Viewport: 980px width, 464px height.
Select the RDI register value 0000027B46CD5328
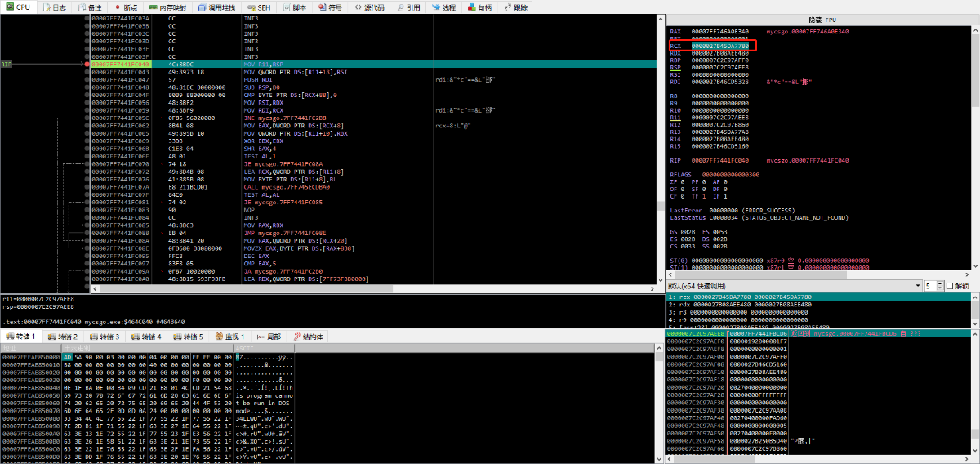pyautogui.click(x=719, y=81)
